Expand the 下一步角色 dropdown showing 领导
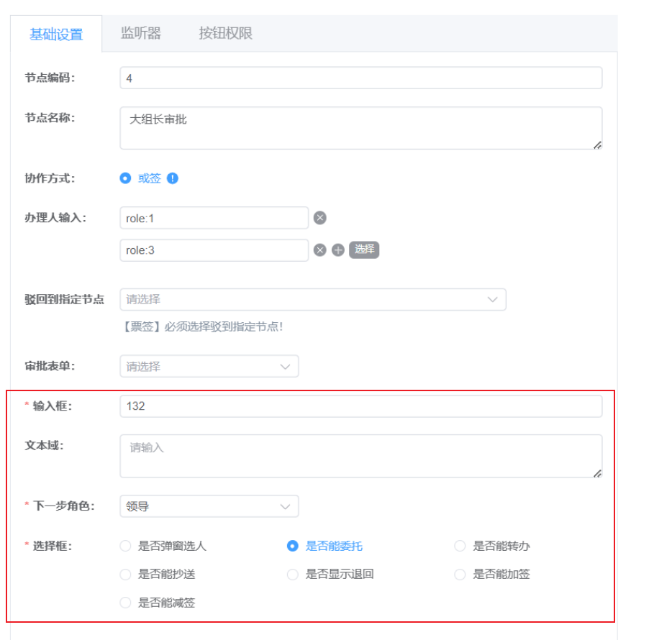Image resolution: width=672 pixels, height=640 pixels. (x=209, y=506)
